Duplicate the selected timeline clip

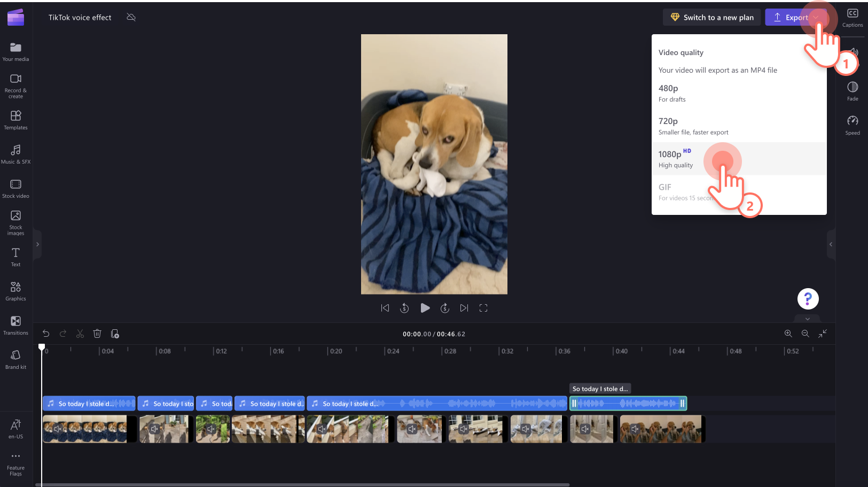(115, 334)
